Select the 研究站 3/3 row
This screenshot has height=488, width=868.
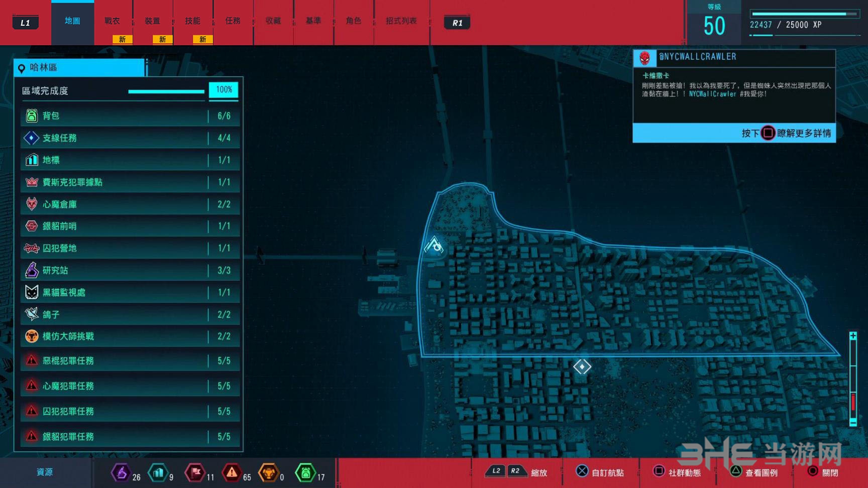tap(130, 270)
